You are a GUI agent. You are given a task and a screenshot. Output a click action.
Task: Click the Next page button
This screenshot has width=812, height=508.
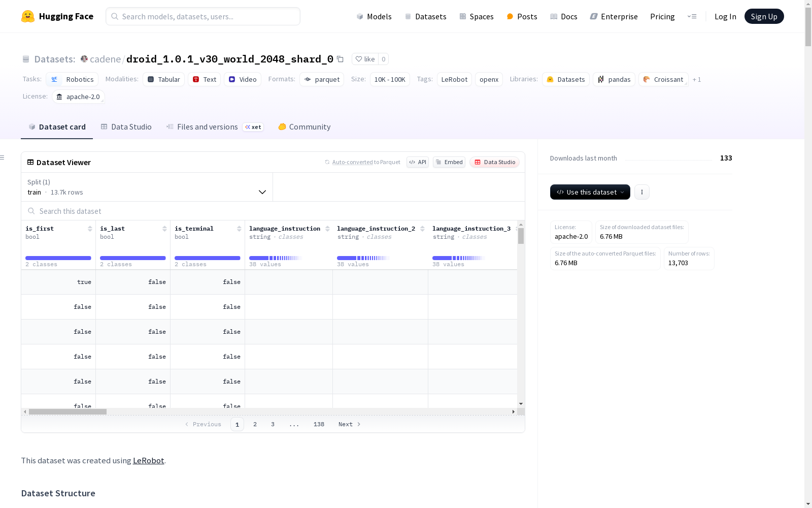pyautogui.click(x=349, y=424)
